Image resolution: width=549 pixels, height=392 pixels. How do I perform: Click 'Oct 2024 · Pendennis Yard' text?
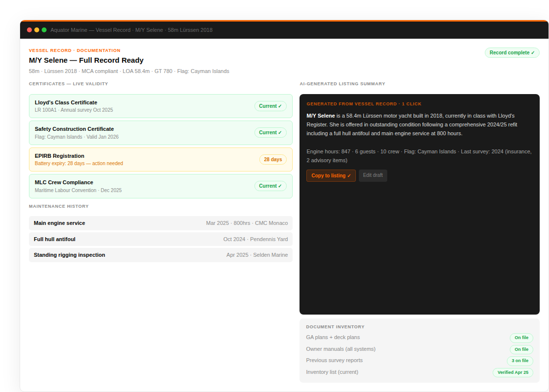tap(255, 239)
